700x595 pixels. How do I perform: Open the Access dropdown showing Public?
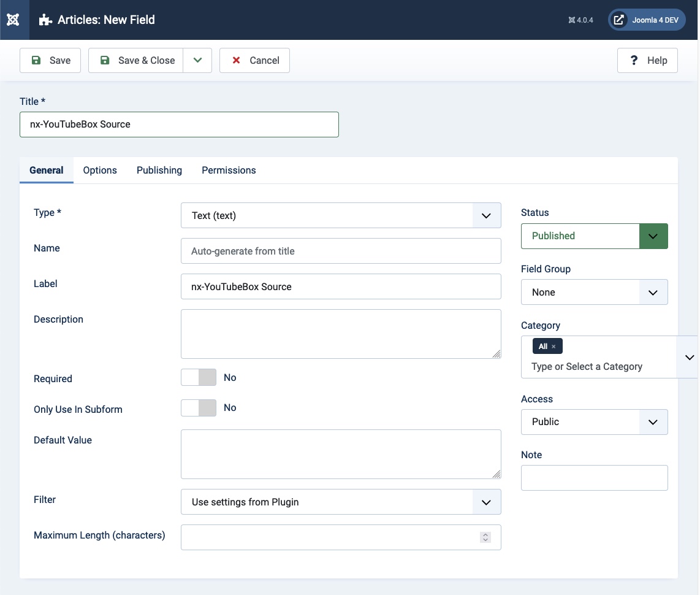[x=594, y=421]
